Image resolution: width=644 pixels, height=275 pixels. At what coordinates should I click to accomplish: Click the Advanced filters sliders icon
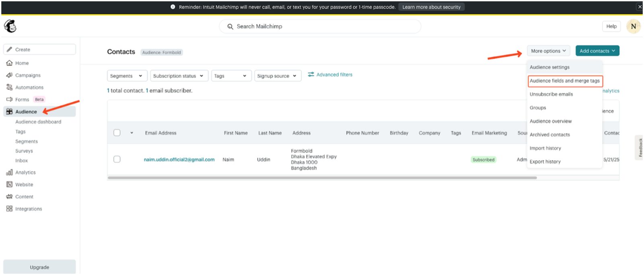(x=311, y=75)
